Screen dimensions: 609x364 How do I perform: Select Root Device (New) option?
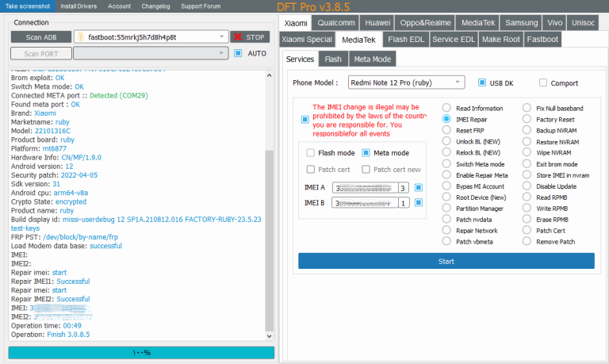[446, 197]
